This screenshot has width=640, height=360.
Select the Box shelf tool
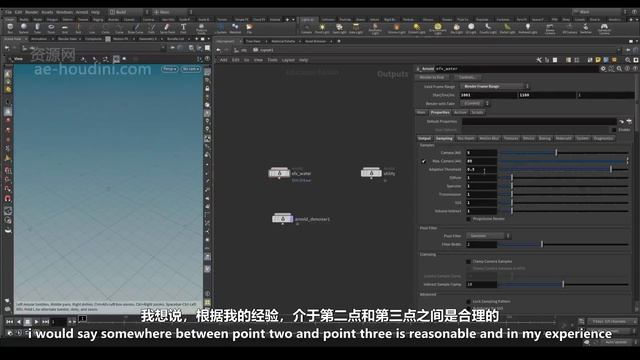click(x=10, y=28)
